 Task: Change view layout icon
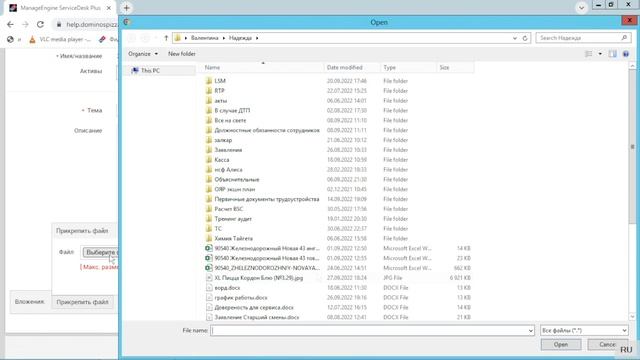click(589, 54)
